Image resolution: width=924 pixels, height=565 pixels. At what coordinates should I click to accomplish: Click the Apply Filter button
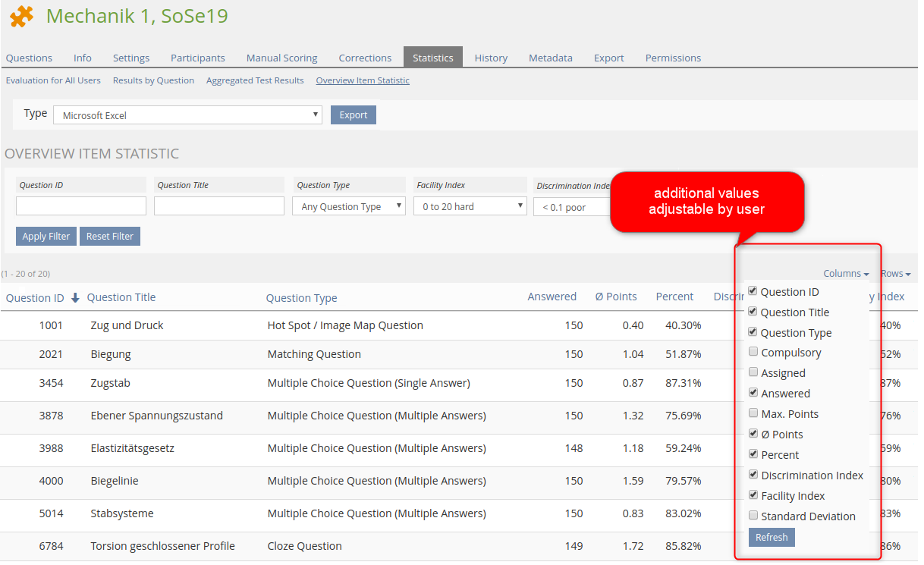click(46, 237)
